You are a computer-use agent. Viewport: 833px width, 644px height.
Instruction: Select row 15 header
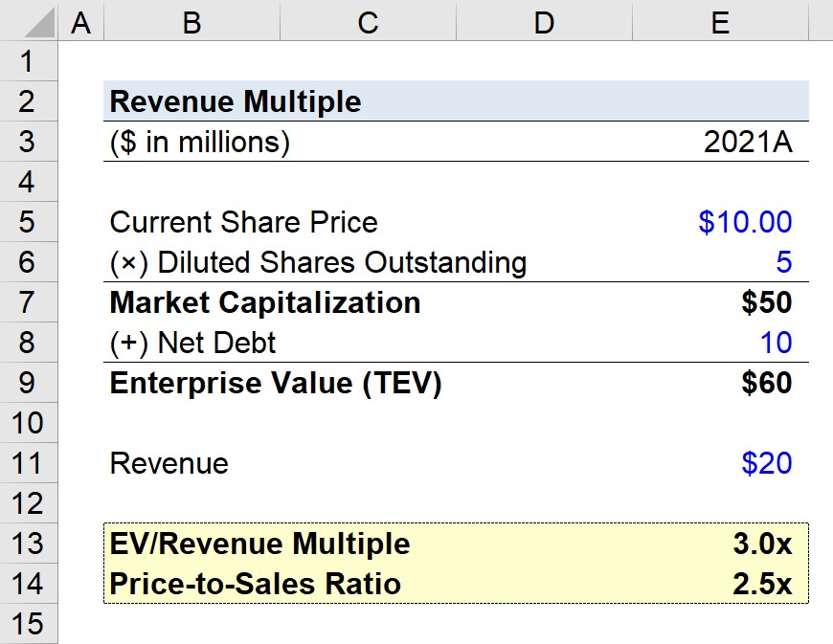pyautogui.click(x=29, y=624)
